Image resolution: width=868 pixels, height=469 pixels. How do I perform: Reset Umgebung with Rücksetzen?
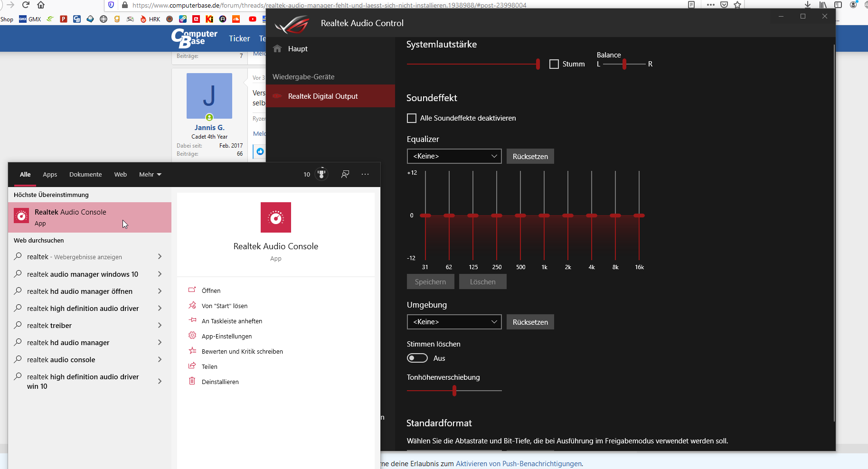point(530,322)
